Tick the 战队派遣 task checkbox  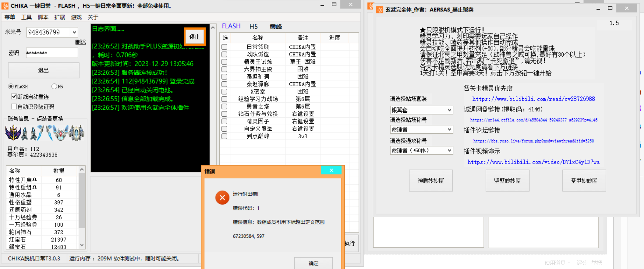(x=224, y=54)
